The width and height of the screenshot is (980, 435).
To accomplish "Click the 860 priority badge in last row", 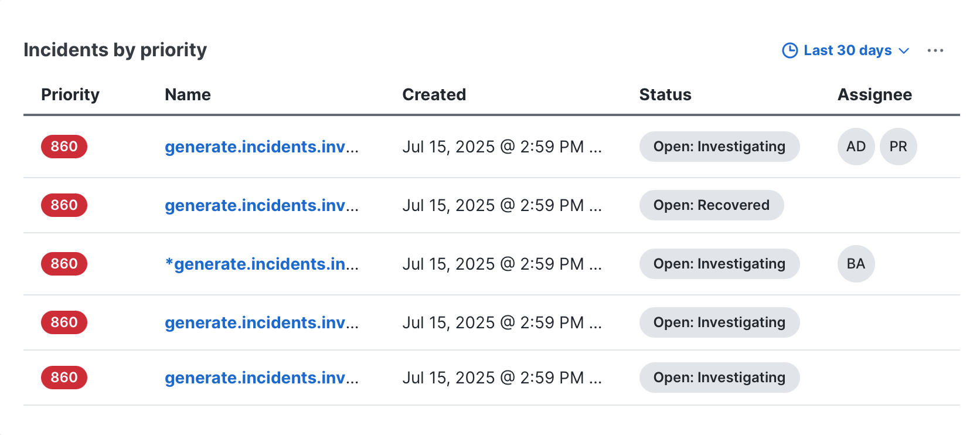I will click(x=64, y=378).
